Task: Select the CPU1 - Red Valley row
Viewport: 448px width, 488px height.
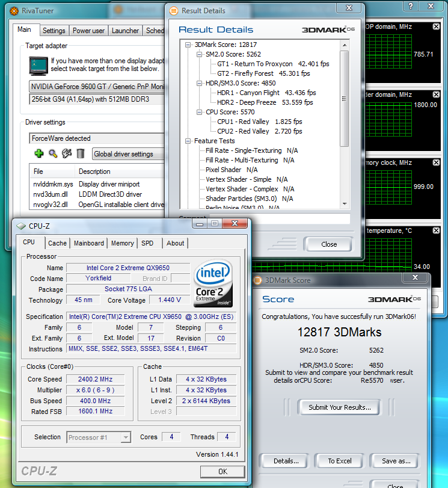Action: click(259, 122)
